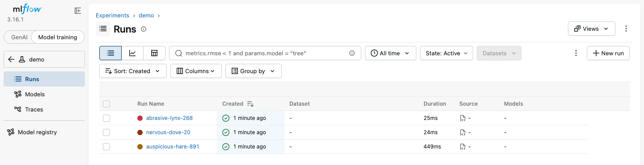Open the Sort: Created dropdown
644x165 pixels.
[133, 71]
